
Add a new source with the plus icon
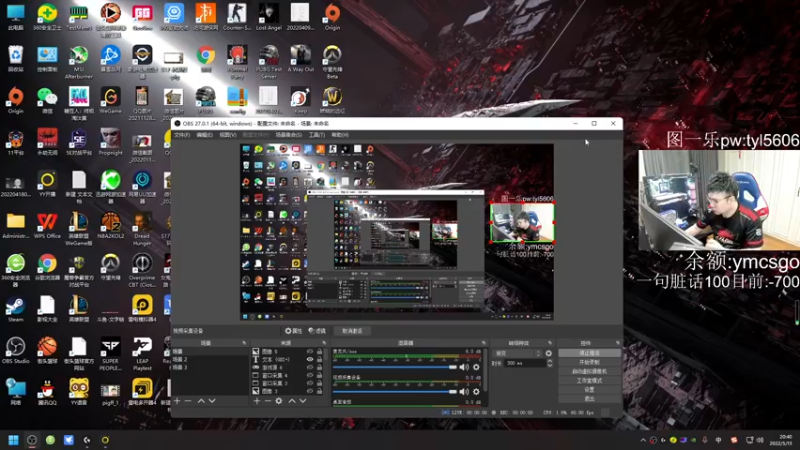click(257, 401)
